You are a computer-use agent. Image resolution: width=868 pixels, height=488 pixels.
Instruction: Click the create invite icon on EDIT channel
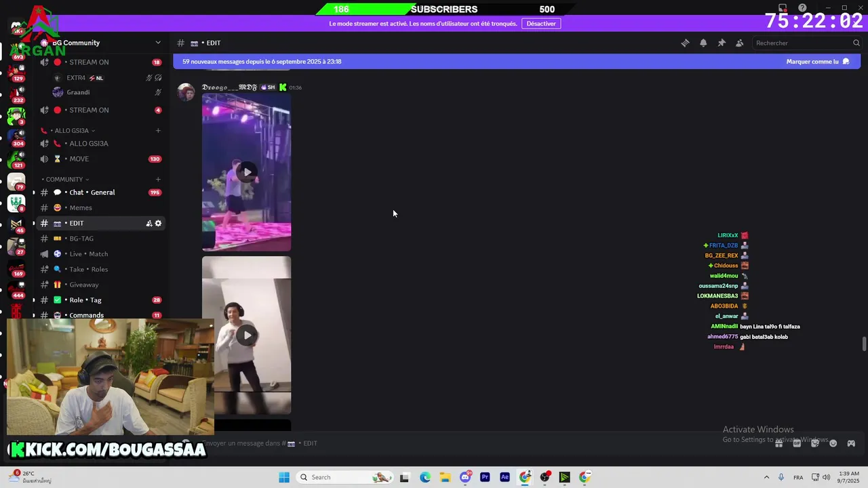[x=149, y=223]
